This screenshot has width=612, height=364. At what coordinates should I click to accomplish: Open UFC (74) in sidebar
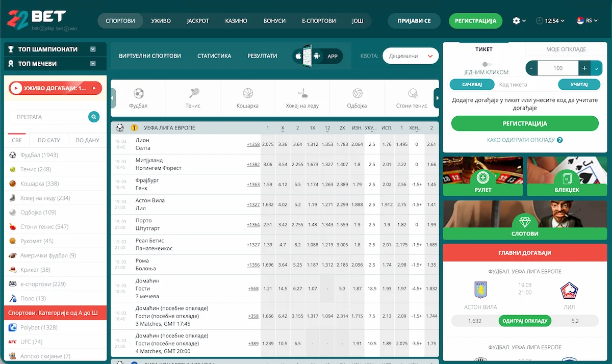point(55,342)
